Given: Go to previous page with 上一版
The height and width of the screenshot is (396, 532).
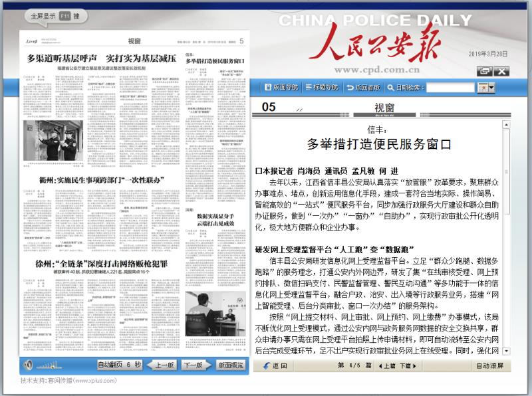Looking at the screenshot, I should tap(163, 365).
